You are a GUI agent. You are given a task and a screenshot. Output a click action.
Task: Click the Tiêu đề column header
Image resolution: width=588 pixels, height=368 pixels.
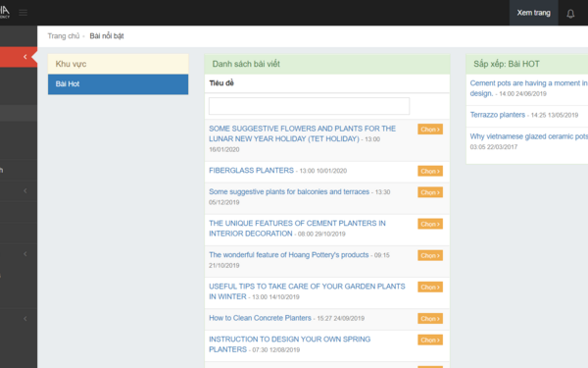(x=221, y=83)
